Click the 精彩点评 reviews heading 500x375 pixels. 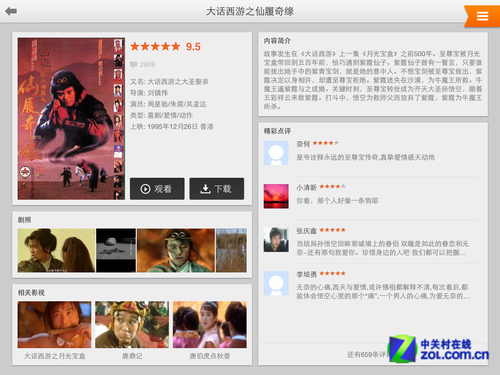(277, 131)
